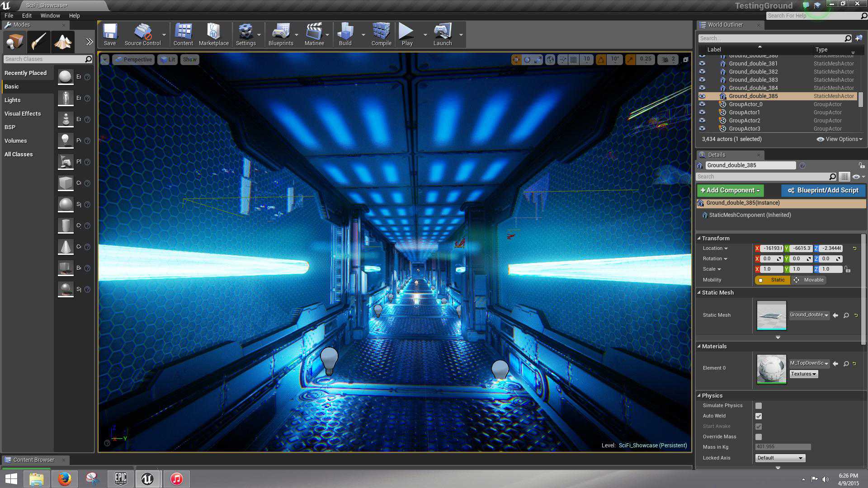
Task: Open Firefox from the Windows taskbar
Action: (x=64, y=479)
